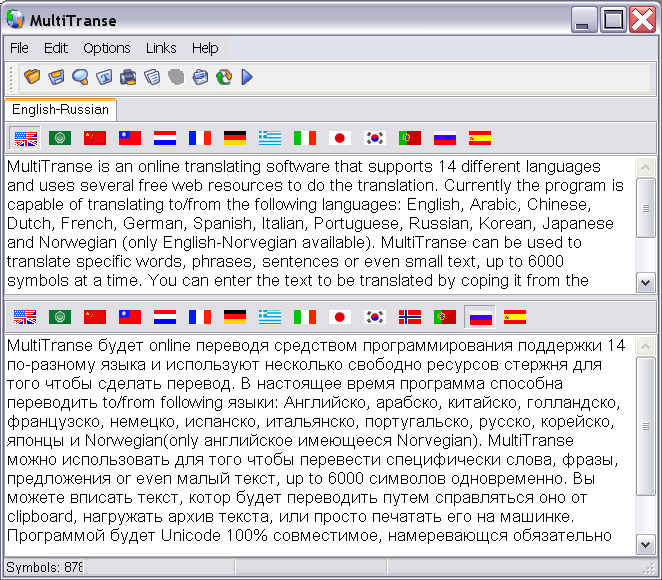Click the translation pane scrollbar thumb

click(x=645, y=426)
